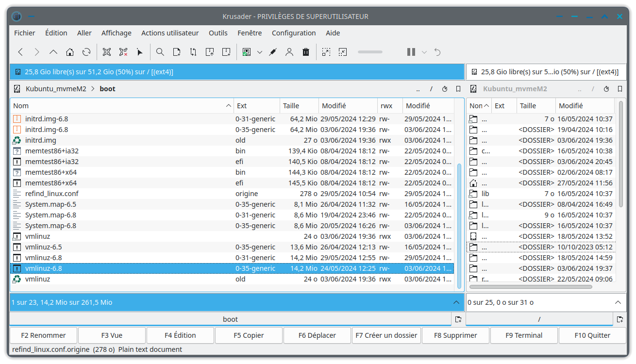The height and width of the screenshot is (364, 636).
Task: Select the vmlinuz-6.5 file row
Action: pyautogui.click(x=232, y=247)
